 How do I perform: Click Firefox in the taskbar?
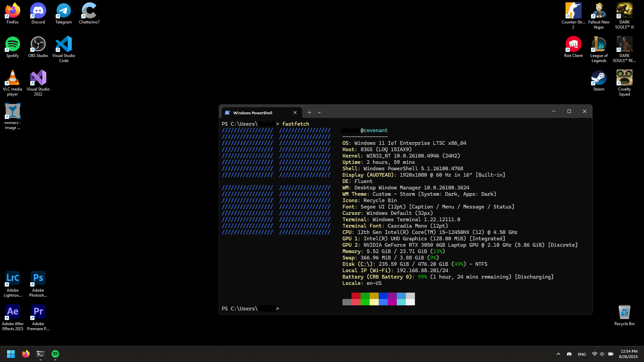(25, 354)
